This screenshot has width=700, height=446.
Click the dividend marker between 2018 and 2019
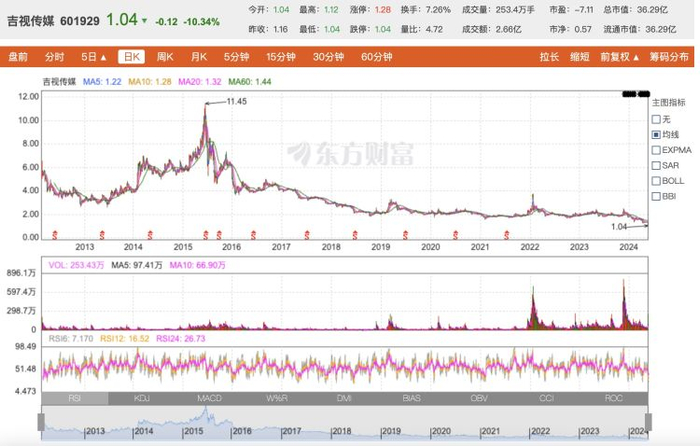(x=355, y=235)
